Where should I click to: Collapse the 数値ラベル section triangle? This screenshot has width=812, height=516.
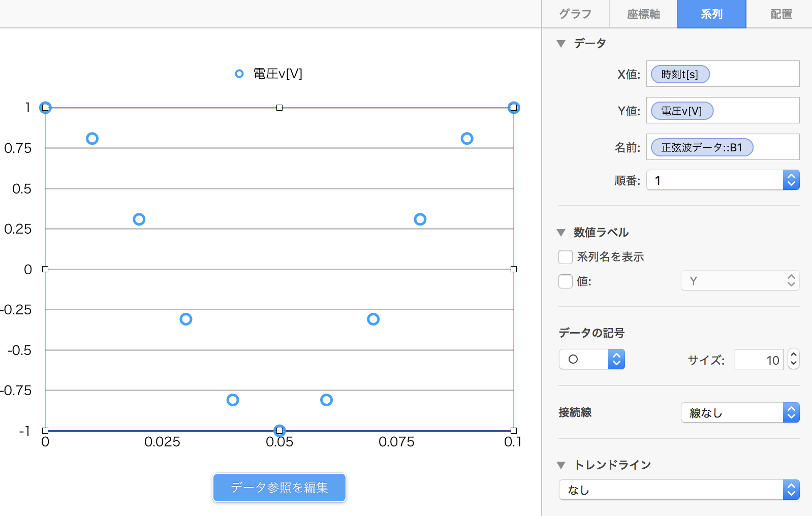tap(561, 233)
